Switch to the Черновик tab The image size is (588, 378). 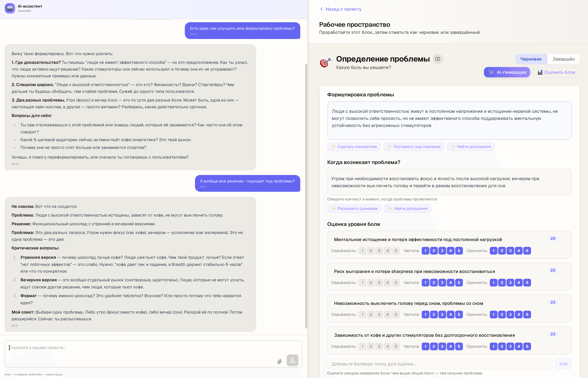point(531,59)
